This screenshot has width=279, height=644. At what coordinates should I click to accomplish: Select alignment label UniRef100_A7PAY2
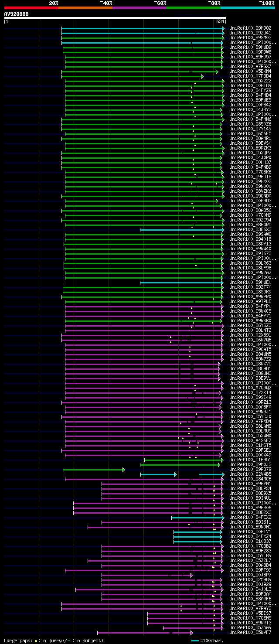tap(250, 609)
